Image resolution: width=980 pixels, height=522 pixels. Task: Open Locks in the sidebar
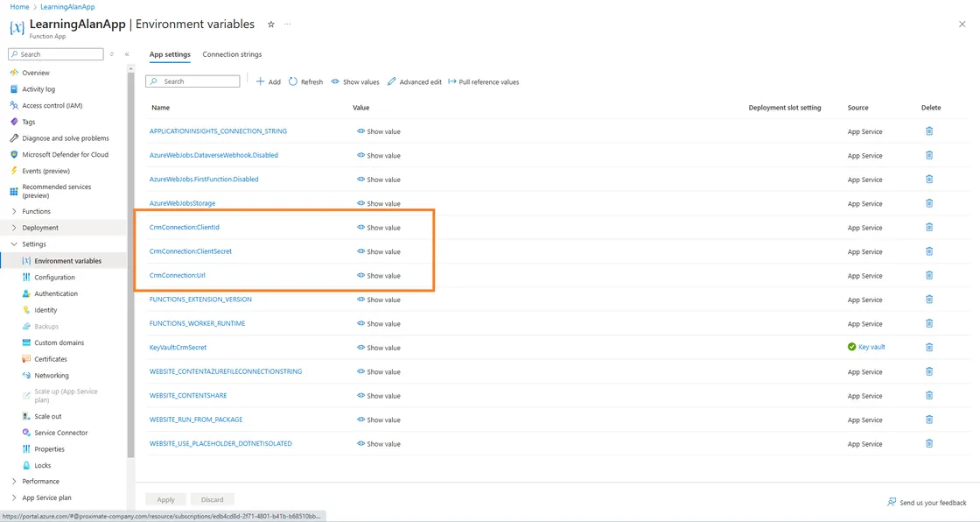pos(43,466)
